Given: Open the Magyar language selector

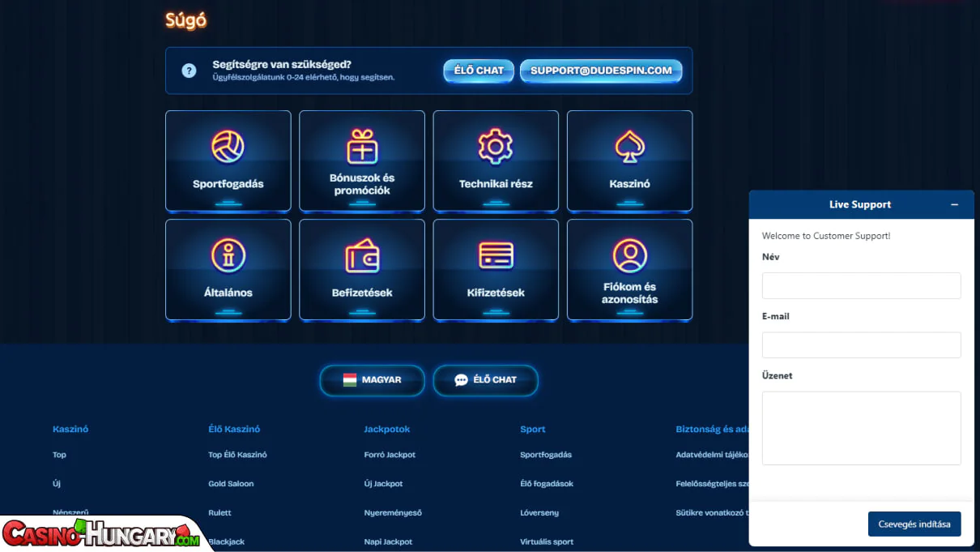Looking at the screenshot, I should [x=372, y=380].
